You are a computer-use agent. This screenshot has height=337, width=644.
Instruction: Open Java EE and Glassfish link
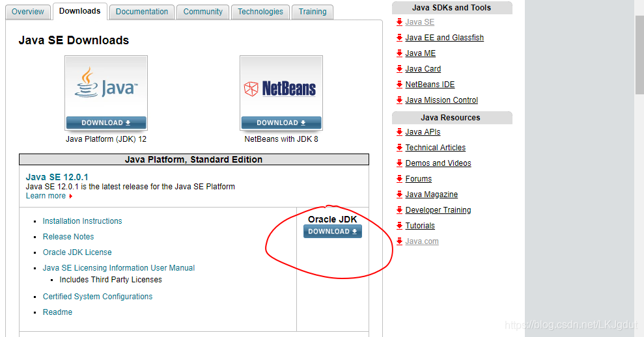[444, 38]
